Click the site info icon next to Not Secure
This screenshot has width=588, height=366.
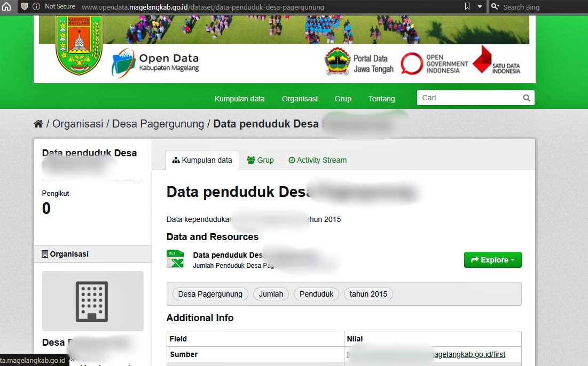tap(35, 7)
